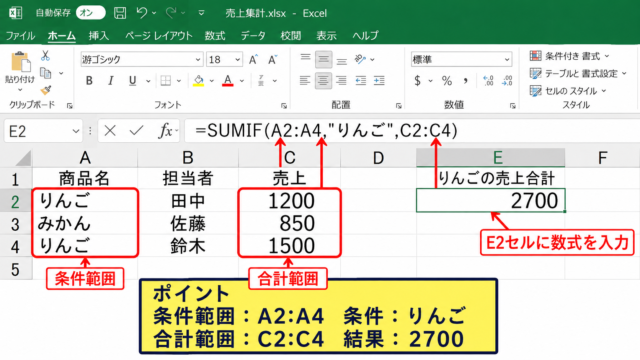The width and height of the screenshot is (640, 360).
Task: Click into the SUMIF formula bar
Action: (x=412, y=131)
